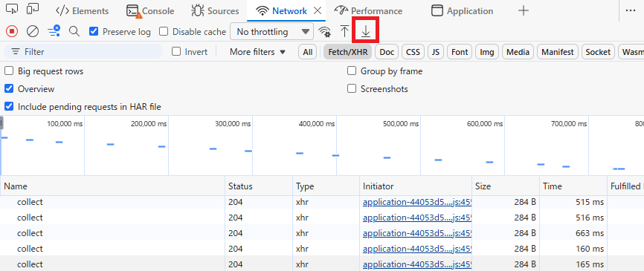The width and height of the screenshot is (644, 271).
Task: Filter by Socket requests
Action: (598, 52)
